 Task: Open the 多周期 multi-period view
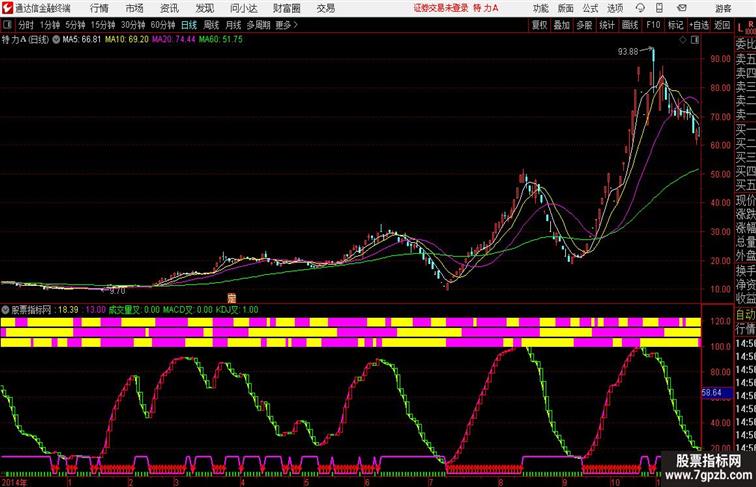tap(258, 25)
